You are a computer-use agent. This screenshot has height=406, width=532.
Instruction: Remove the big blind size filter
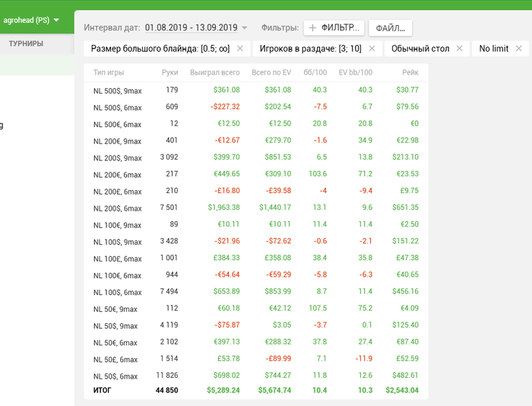(x=240, y=49)
